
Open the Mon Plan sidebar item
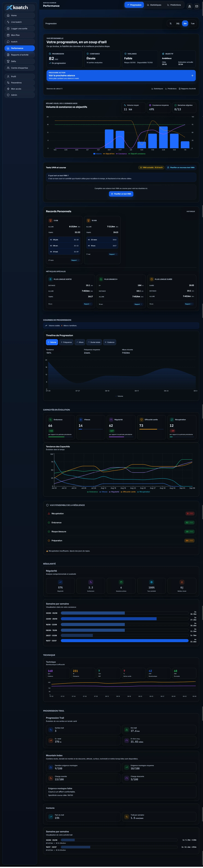[x=20, y=35]
